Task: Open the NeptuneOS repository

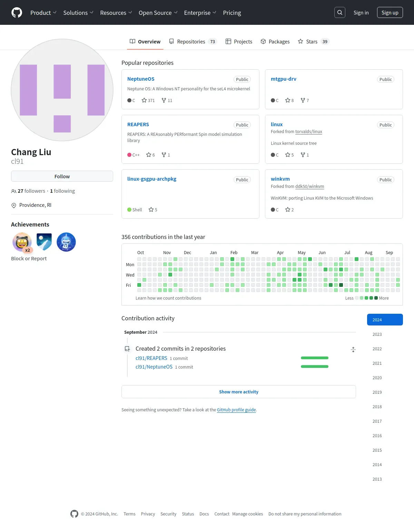Action: pos(141,79)
